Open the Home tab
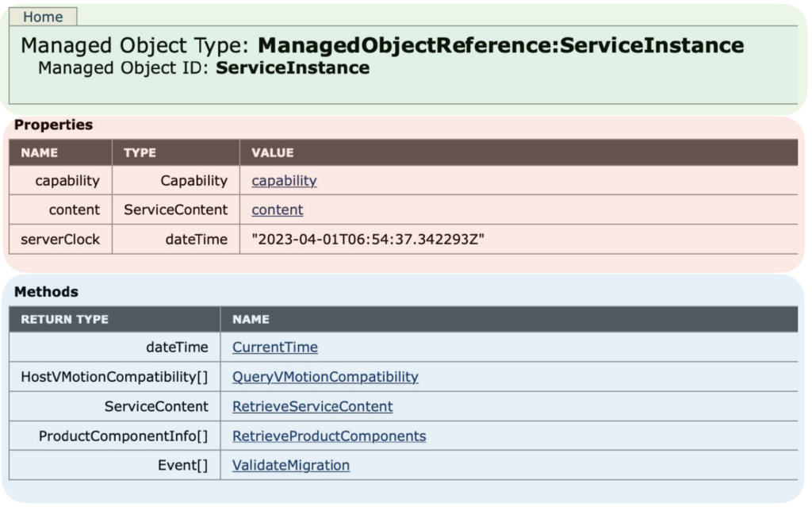Screen dimensions: 812x507 coord(43,17)
